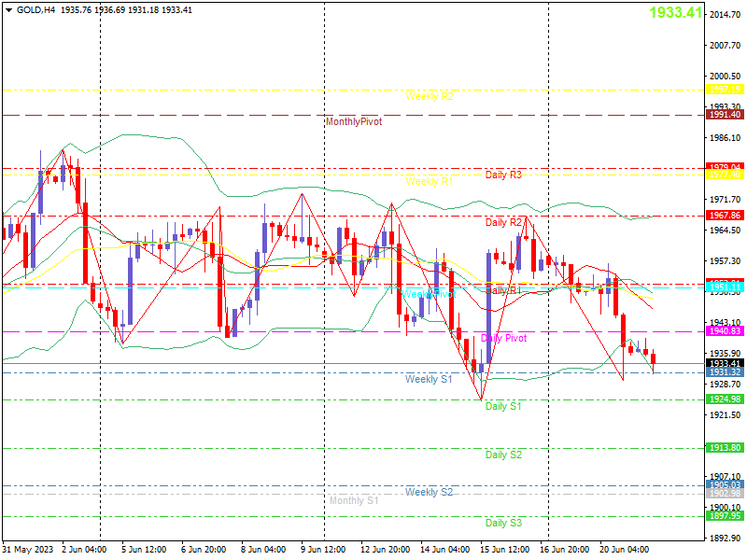
Task: Select the Weekly R2 level label
Action: [x=430, y=97]
